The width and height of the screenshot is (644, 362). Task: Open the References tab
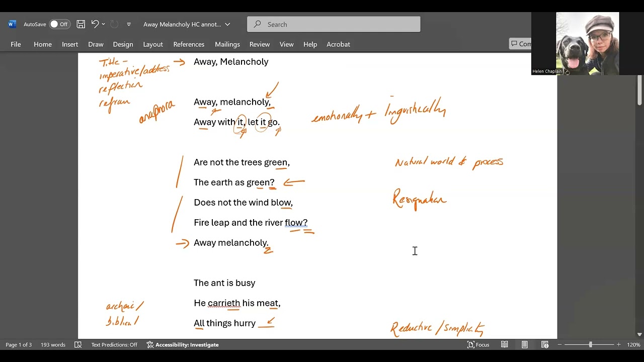point(189,44)
